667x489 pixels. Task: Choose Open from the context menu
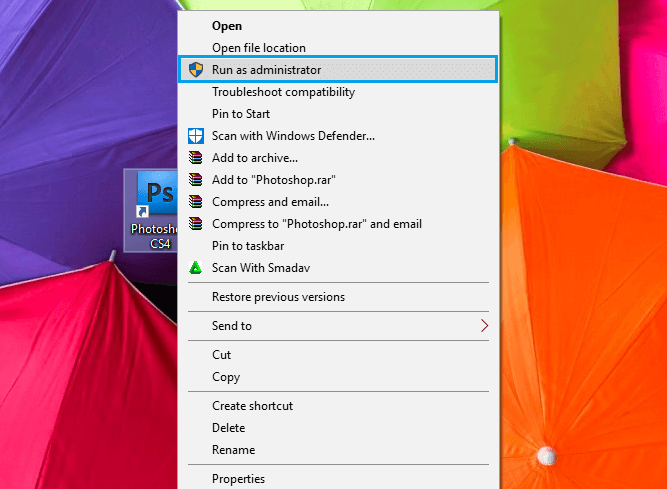tap(338, 26)
